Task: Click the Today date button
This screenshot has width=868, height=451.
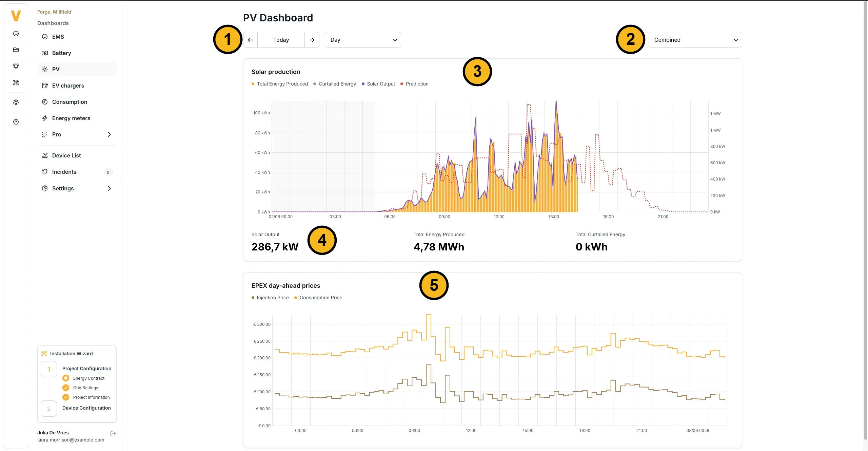Action: pyautogui.click(x=281, y=40)
